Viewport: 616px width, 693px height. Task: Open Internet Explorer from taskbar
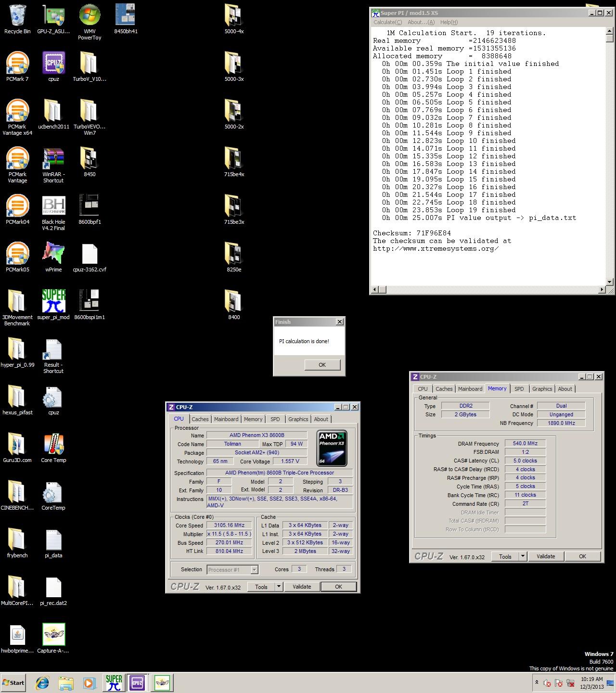pos(43,683)
